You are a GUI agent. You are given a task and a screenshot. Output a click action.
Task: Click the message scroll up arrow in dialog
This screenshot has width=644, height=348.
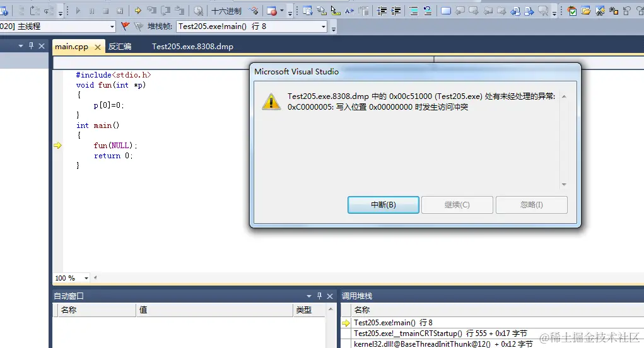(x=564, y=97)
